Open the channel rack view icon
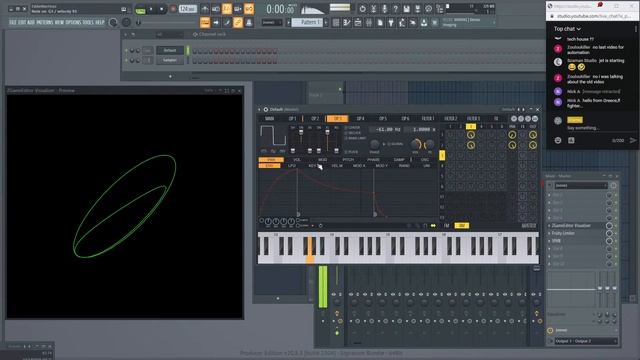640x360 pixels. click(358, 23)
